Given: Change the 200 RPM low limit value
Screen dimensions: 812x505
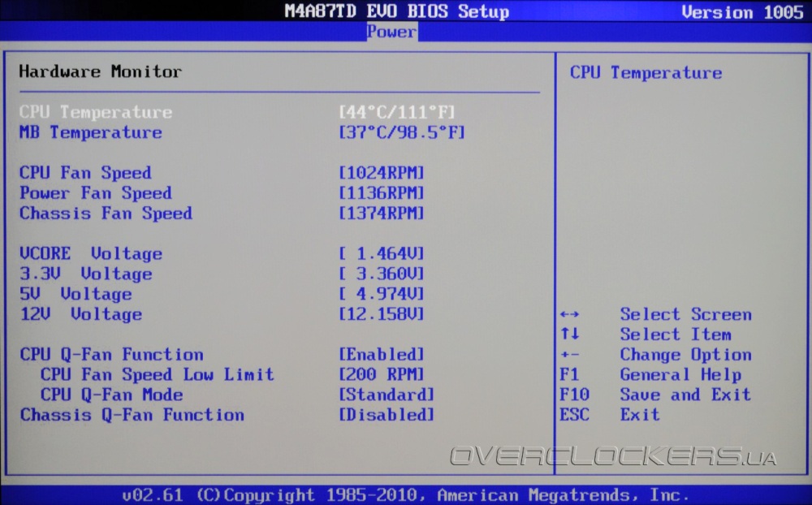Looking at the screenshot, I should coord(381,374).
